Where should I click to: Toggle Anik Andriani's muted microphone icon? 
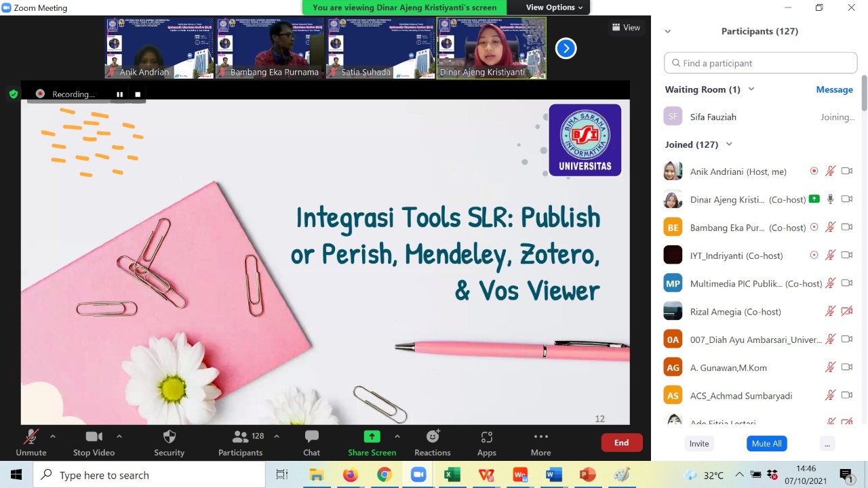tap(830, 171)
